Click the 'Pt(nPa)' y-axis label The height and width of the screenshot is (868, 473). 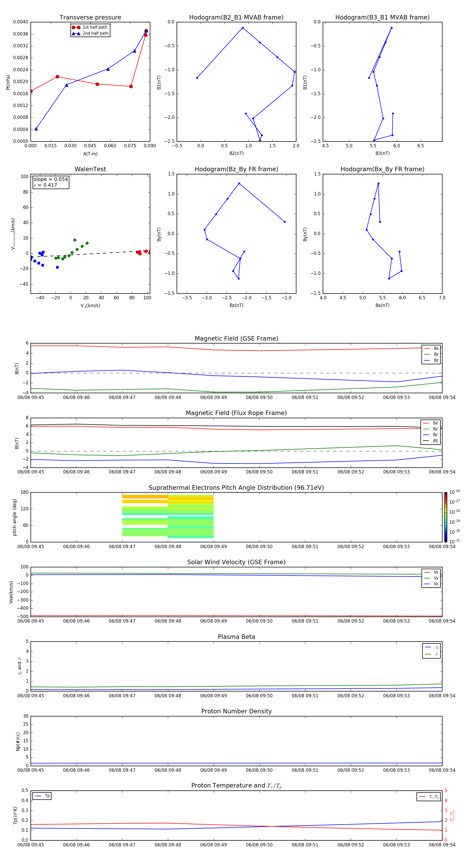(x=8, y=82)
